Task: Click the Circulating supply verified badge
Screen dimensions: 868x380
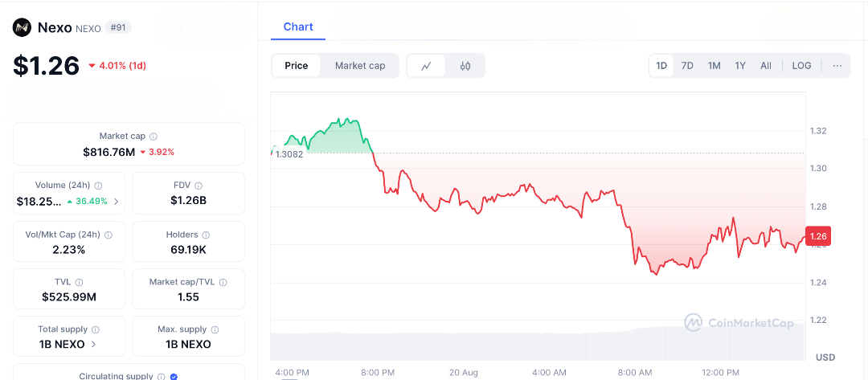Action: point(174,376)
